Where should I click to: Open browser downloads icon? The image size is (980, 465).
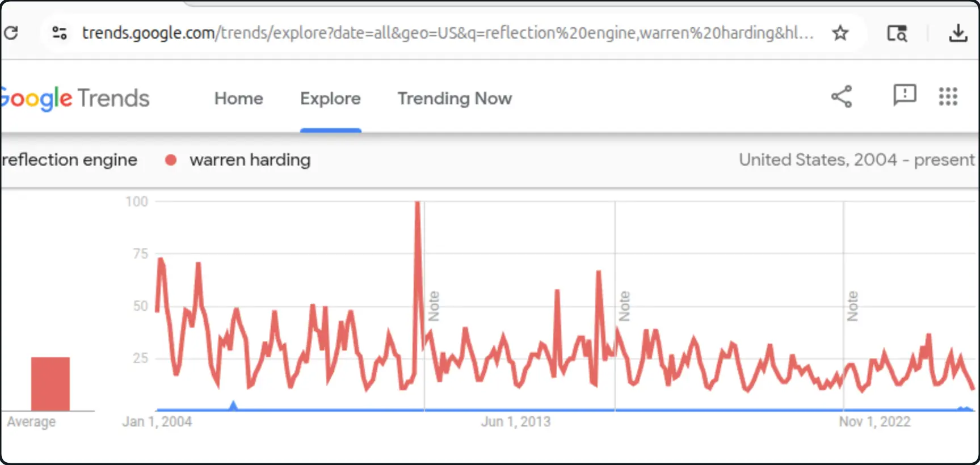coord(958,33)
